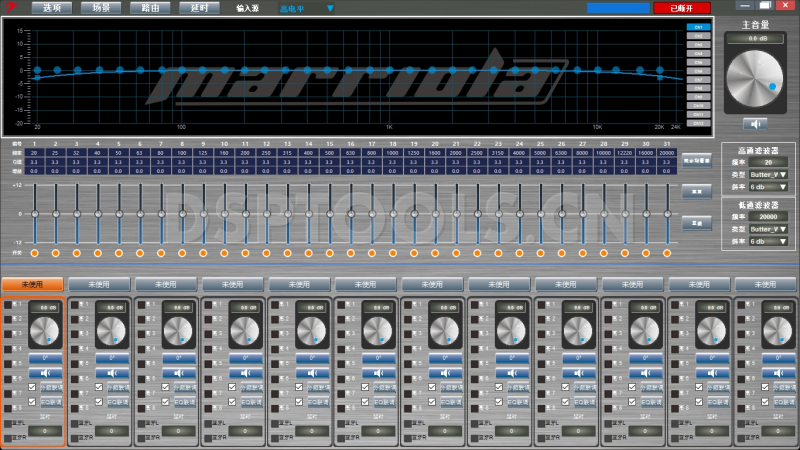The image size is (800, 450).
Task: Click the red 已断开 connection button
Action: coord(682,8)
